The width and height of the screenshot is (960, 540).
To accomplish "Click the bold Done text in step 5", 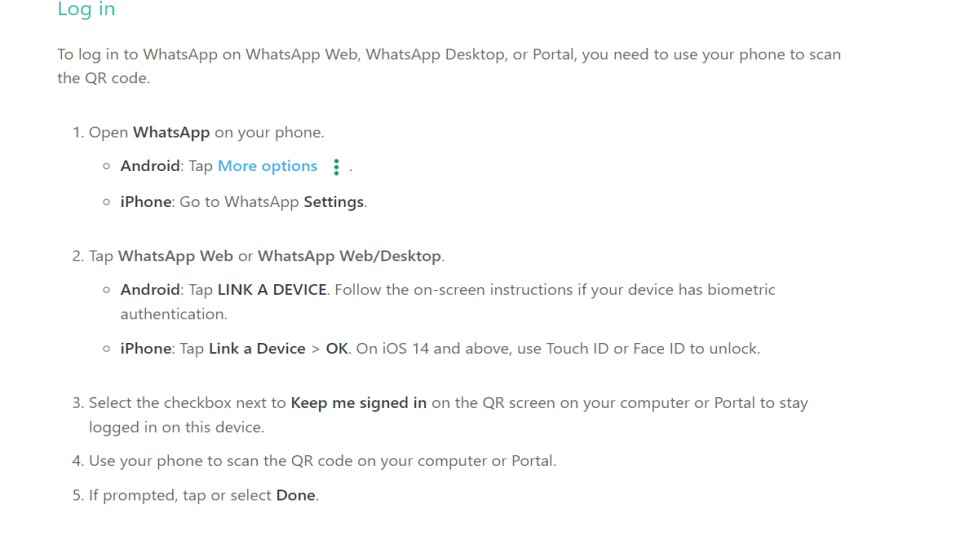I will pyautogui.click(x=296, y=495).
